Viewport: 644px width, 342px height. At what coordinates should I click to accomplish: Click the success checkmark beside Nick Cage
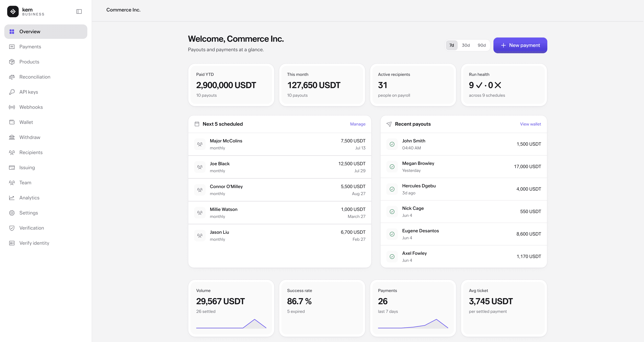tap(392, 212)
